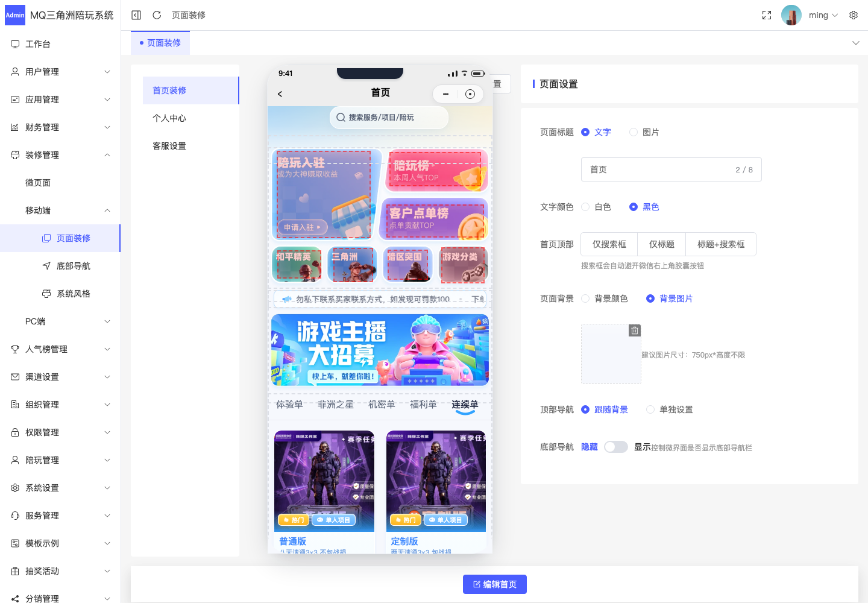868x603 pixels.
Task: Choose 仅标题 for homepage top
Action: click(661, 244)
